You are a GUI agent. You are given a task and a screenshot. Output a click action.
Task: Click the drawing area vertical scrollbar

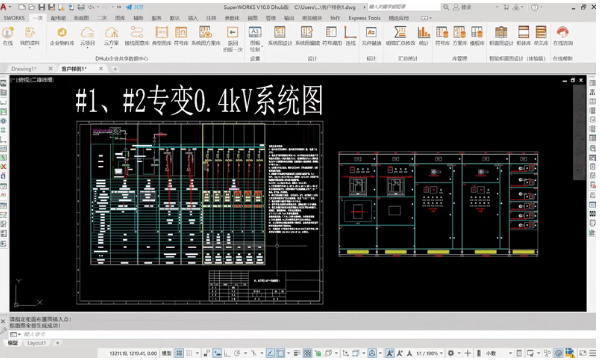579,132
